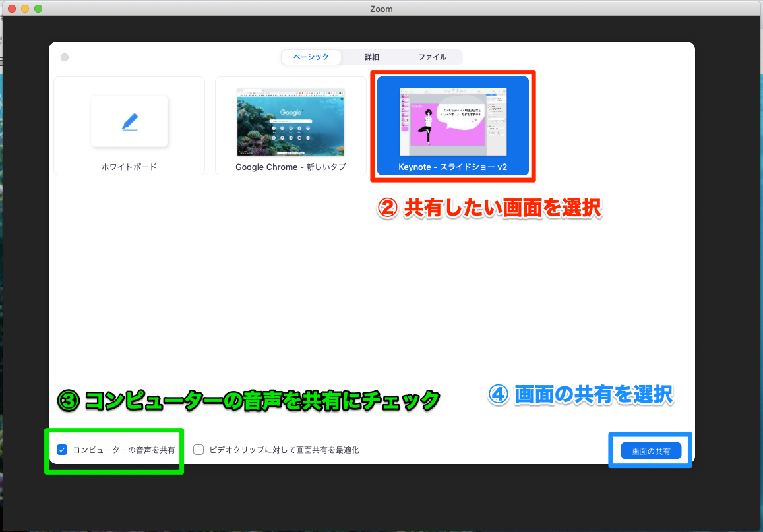This screenshot has height=532, width=763.
Task: Select the ホワイトボード sharing option
Action: 129,126
